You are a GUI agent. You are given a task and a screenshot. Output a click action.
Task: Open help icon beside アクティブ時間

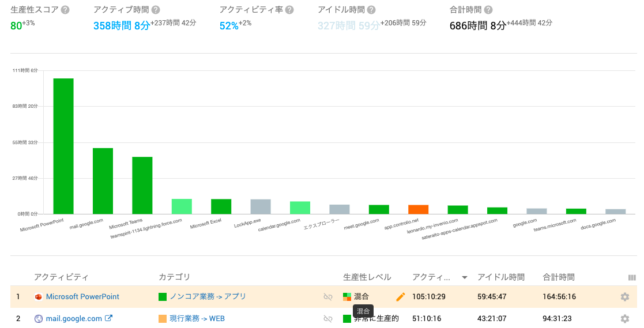coord(156,10)
